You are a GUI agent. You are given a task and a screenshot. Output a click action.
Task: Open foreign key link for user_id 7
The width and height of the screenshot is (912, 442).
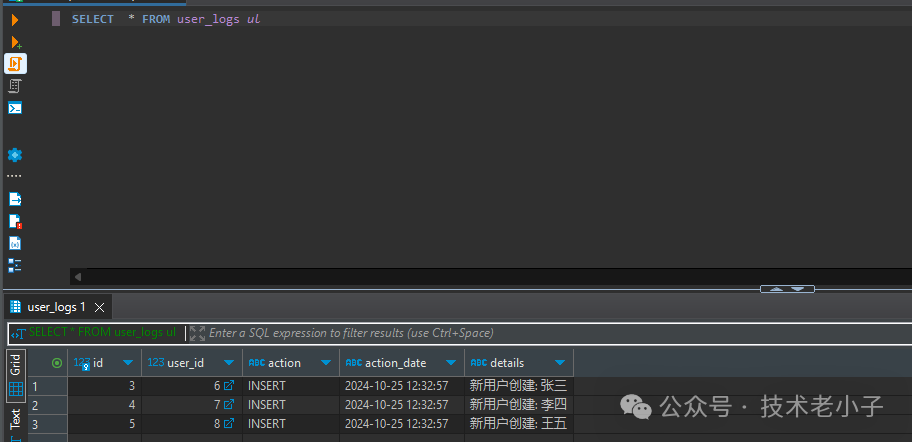coord(228,404)
